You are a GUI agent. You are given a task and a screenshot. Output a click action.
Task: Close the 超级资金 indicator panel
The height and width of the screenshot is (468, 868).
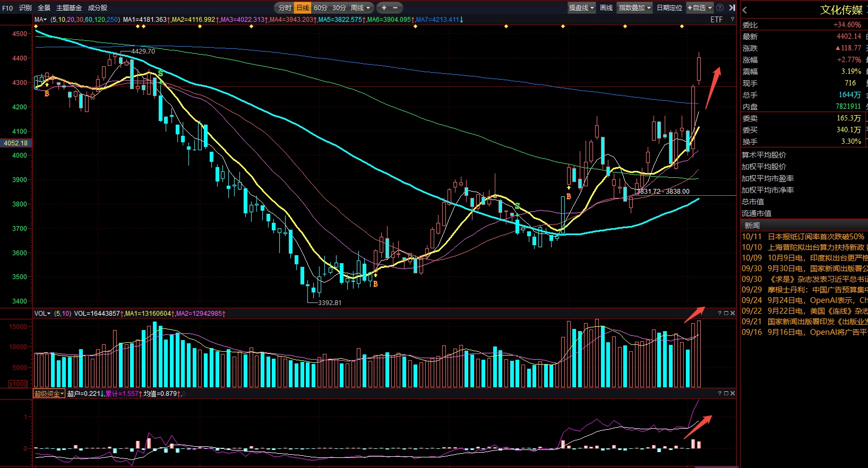[733, 394]
